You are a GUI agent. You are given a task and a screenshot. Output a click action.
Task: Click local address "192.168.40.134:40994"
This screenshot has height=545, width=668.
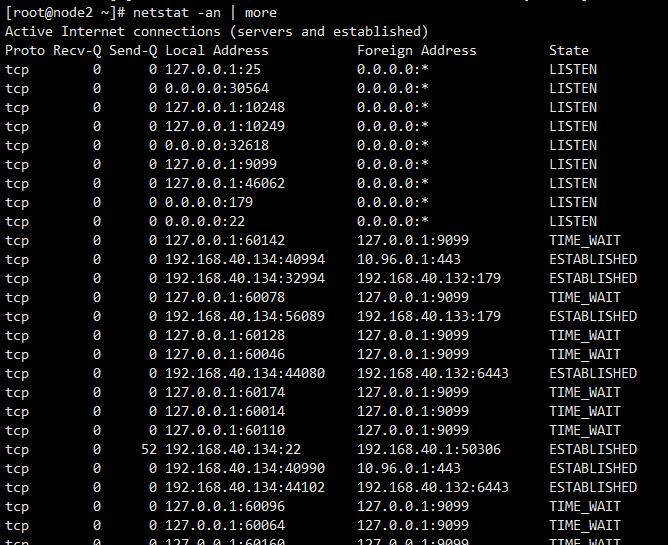pyautogui.click(x=245, y=260)
